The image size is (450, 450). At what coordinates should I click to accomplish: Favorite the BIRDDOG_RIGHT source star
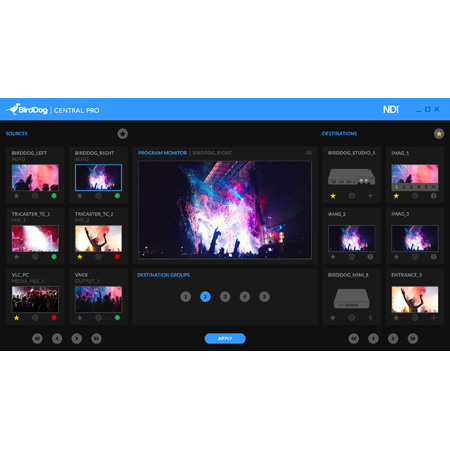click(80, 196)
